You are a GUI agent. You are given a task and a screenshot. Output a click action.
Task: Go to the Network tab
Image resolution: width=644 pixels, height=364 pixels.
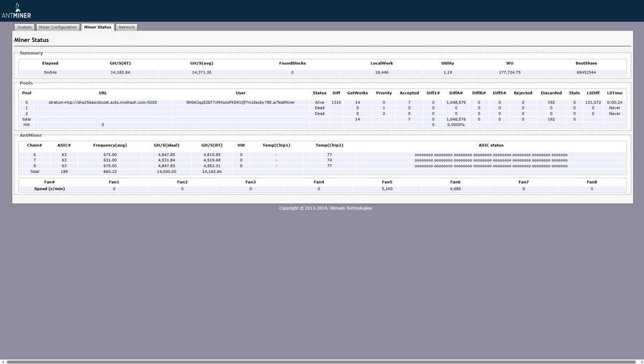pos(127,27)
